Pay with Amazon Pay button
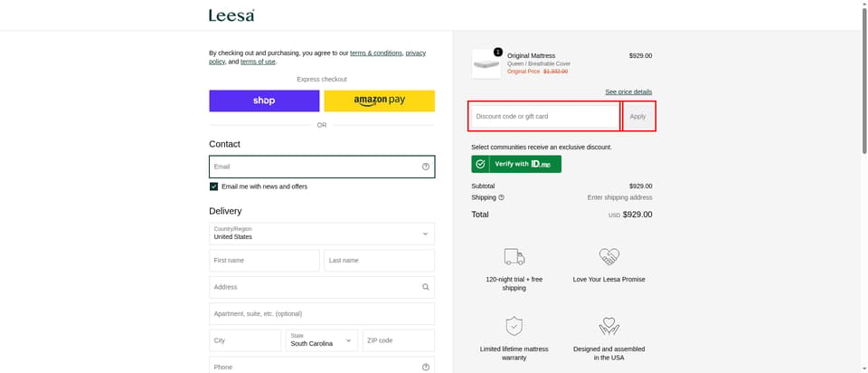The width and height of the screenshot is (868, 373). (x=379, y=100)
